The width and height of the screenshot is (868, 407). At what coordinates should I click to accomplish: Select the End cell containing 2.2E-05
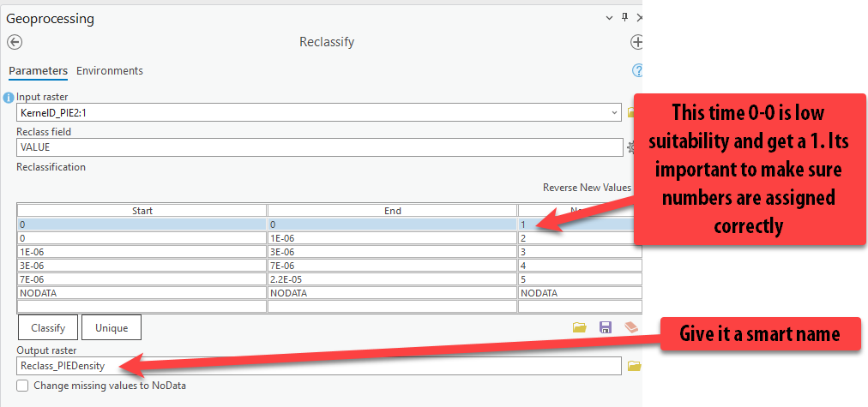click(x=392, y=279)
